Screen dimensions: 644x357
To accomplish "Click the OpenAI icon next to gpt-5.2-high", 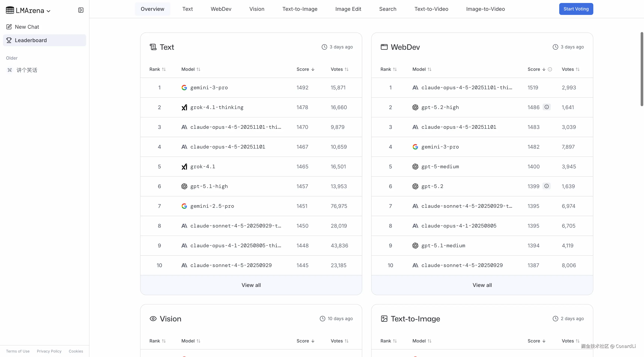I will pos(415,107).
